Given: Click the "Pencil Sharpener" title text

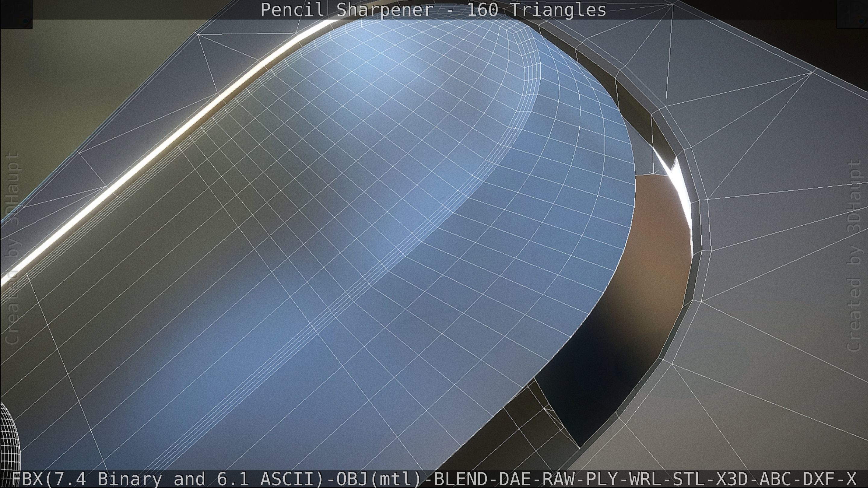Looking at the screenshot, I should 347,10.
